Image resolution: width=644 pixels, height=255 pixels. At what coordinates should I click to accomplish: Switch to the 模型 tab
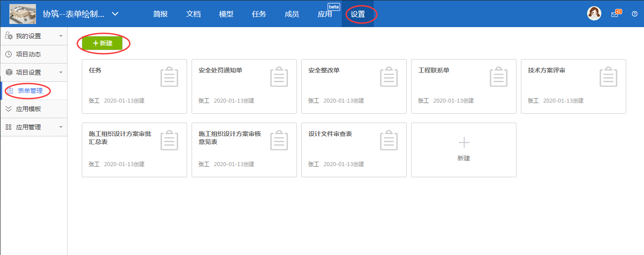click(x=226, y=14)
